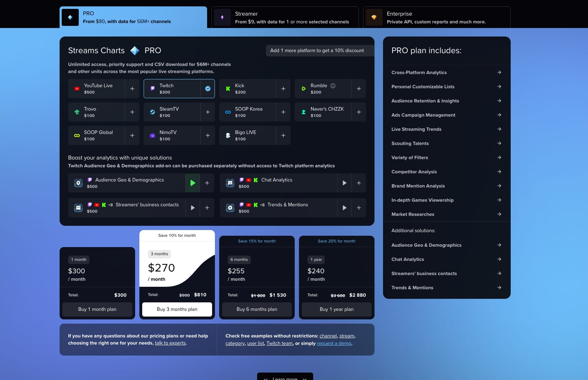Add SteamTV platform with plus icon
Image resolution: width=588 pixels, height=380 pixels.
(x=208, y=112)
